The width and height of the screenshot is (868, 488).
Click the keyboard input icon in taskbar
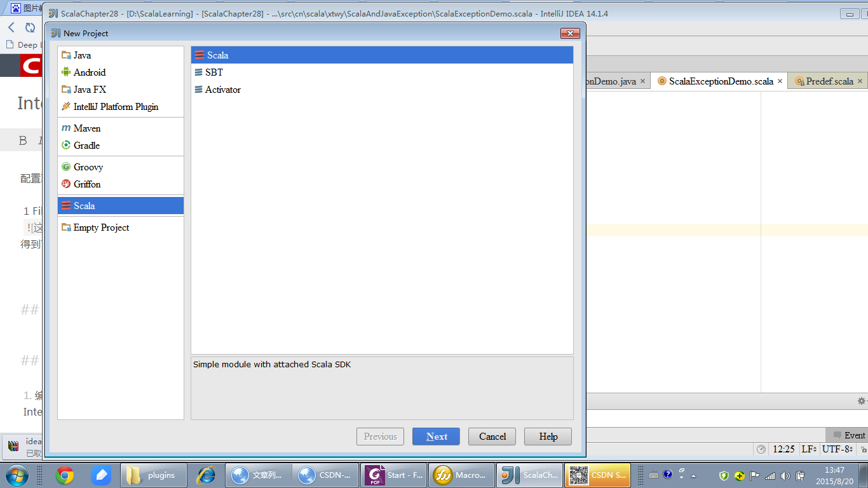click(654, 475)
